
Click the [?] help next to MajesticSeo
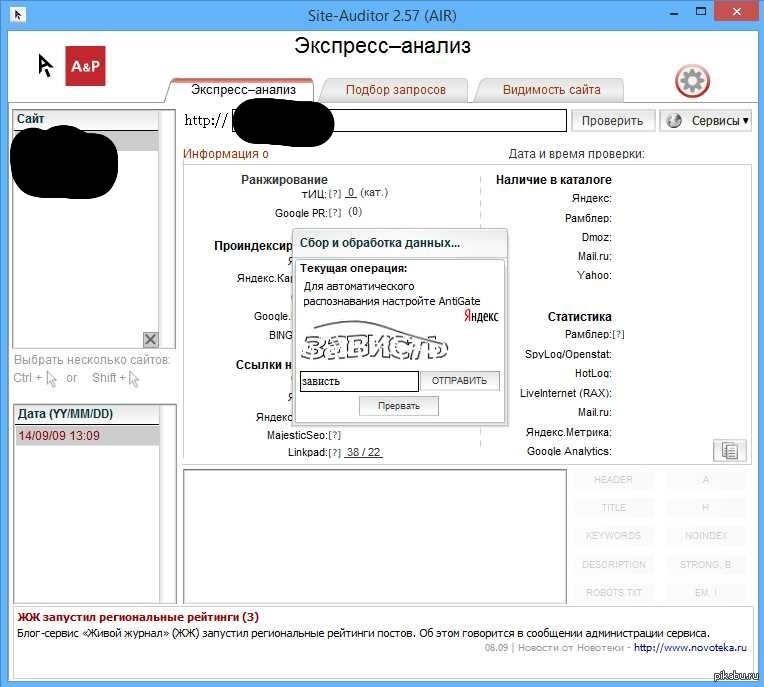coord(334,435)
